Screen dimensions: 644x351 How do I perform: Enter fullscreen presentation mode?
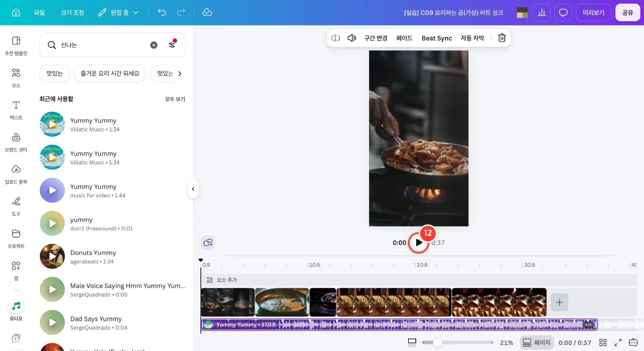tap(618, 343)
